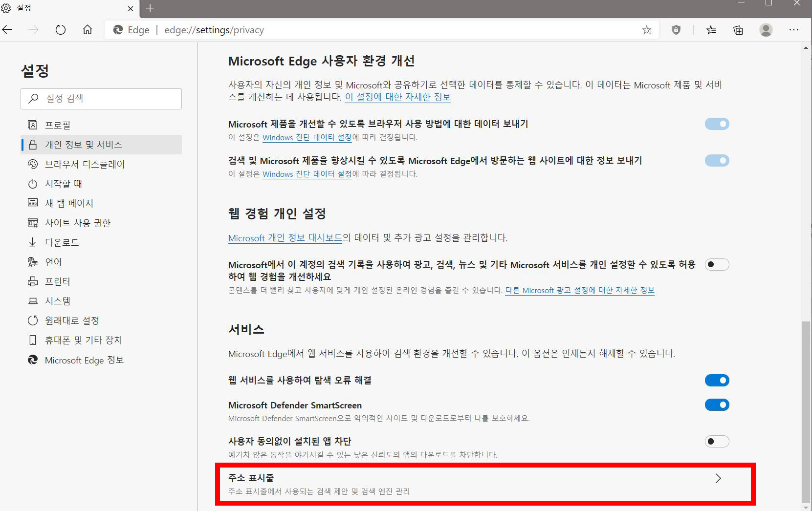Open the Favorites list icon
The image size is (812, 511).
click(711, 30)
